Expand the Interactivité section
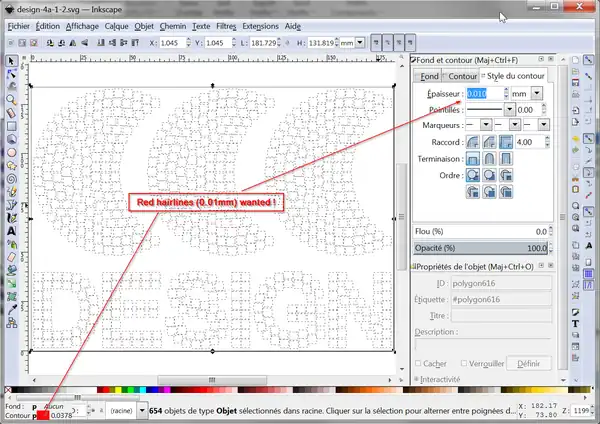Viewport: 600px width, 424px height. tap(417, 380)
